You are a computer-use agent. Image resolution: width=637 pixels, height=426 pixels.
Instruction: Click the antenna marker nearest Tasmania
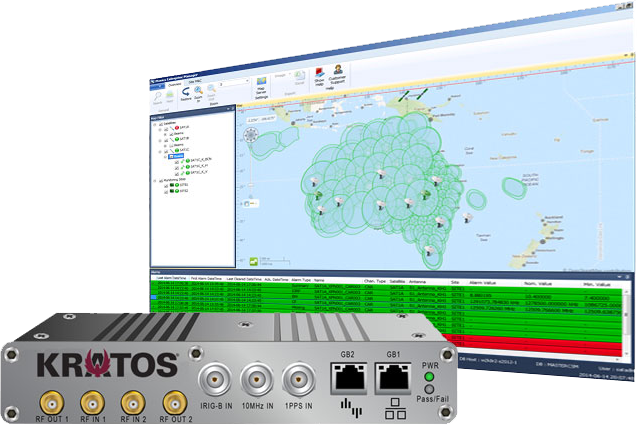click(x=429, y=250)
